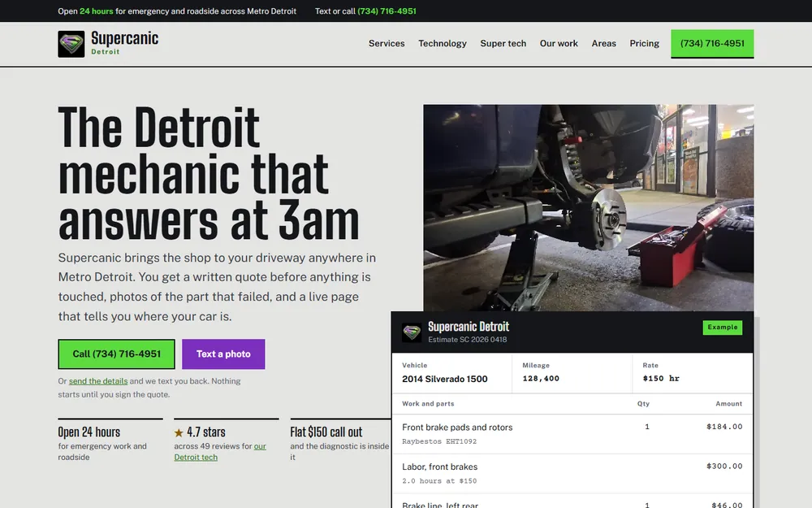The height and width of the screenshot is (508, 812).
Task: Go to the Super tech section
Action: click(x=503, y=44)
